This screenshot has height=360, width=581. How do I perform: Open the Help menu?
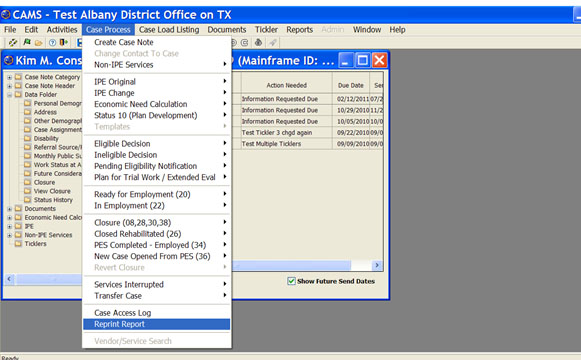pyautogui.click(x=397, y=30)
